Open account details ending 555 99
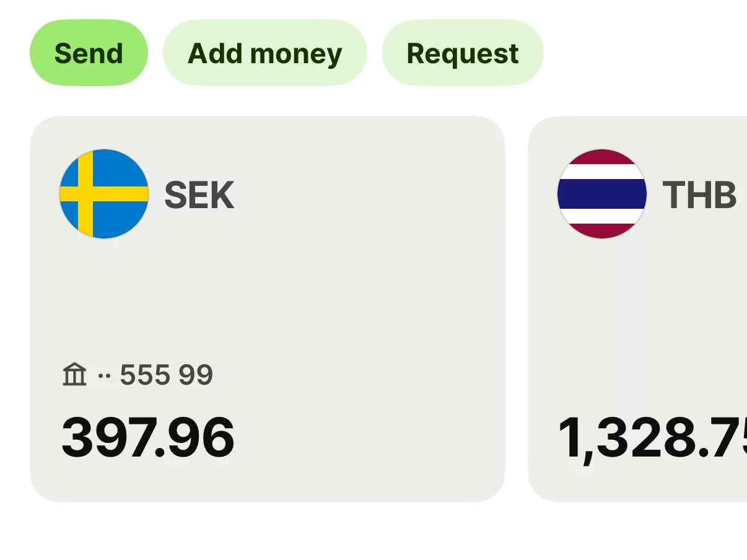747x560 pixels. 166,375
